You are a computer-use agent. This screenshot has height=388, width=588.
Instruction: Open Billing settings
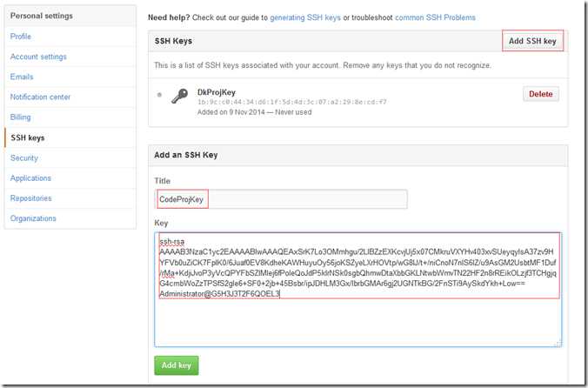pos(20,117)
